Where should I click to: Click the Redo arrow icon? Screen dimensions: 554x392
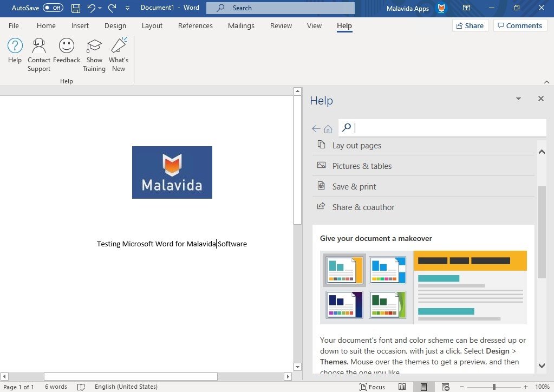pyautogui.click(x=112, y=8)
